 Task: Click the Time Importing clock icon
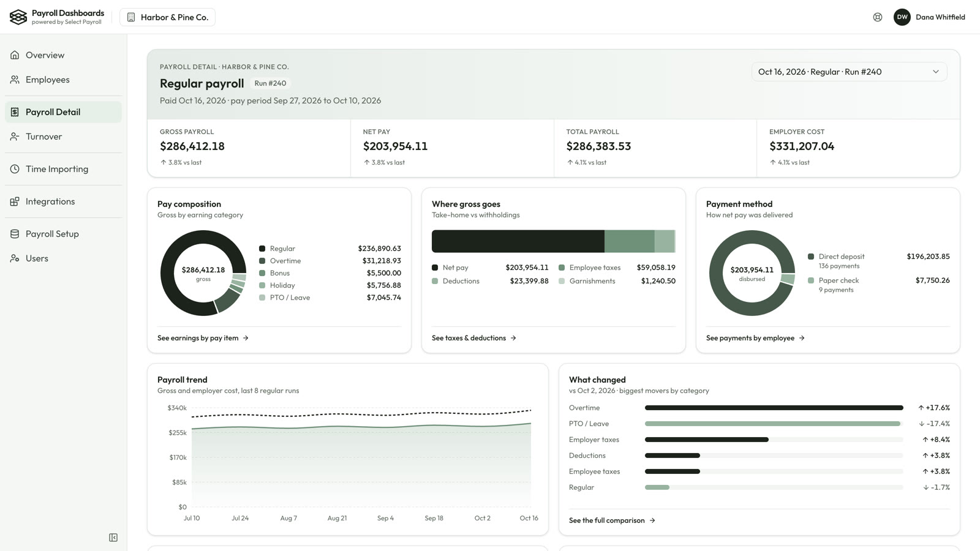[x=15, y=169]
